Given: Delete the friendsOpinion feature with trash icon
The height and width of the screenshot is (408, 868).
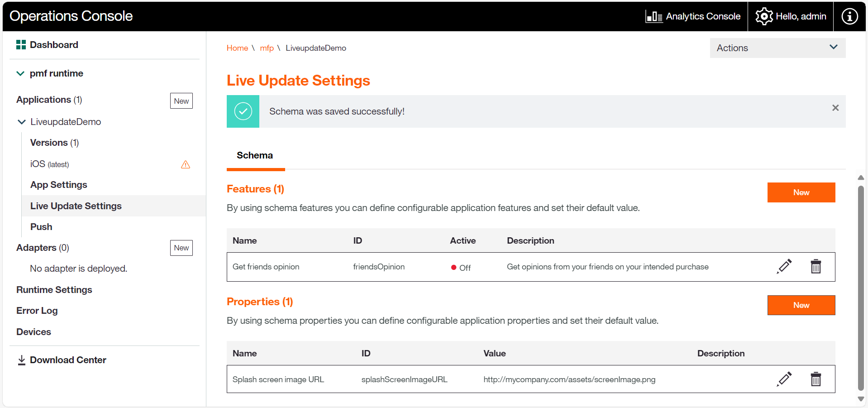Looking at the screenshot, I should click(x=816, y=267).
